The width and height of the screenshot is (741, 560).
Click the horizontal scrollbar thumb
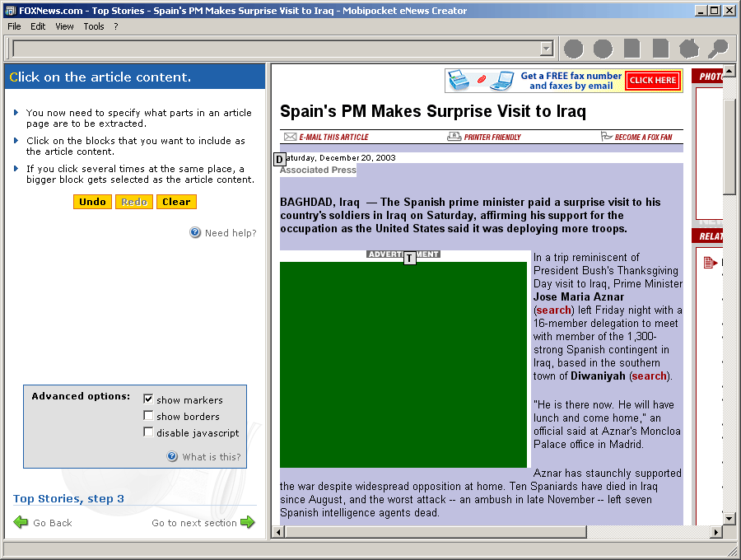click(436, 532)
